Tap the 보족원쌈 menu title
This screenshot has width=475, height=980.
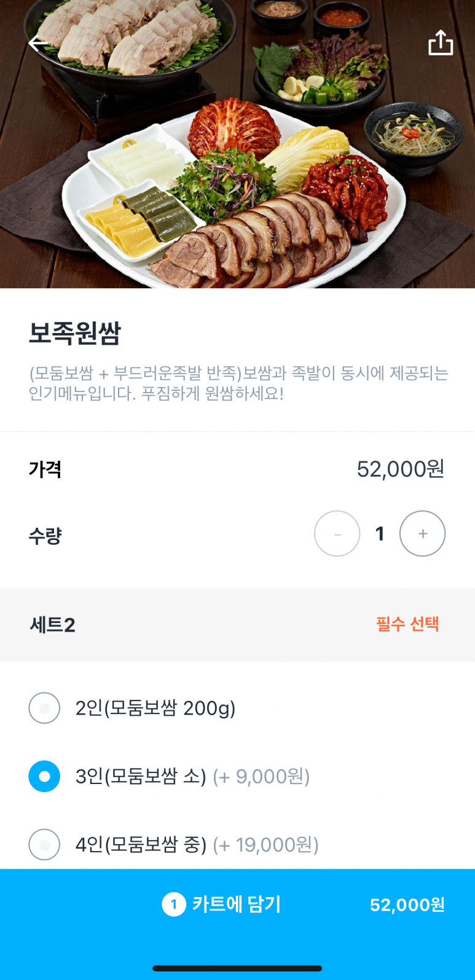75,333
